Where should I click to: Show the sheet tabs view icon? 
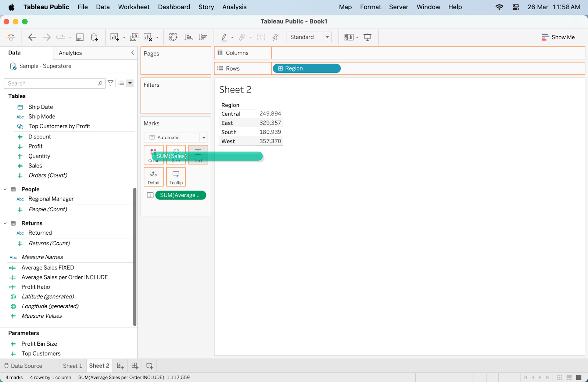tap(579, 378)
